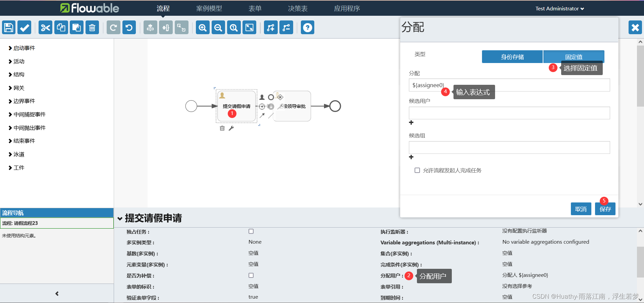This screenshot has height=303, width=644.
Task: Align elements horizontally using the toolbar icon
Action: click(x=166, y=27)
